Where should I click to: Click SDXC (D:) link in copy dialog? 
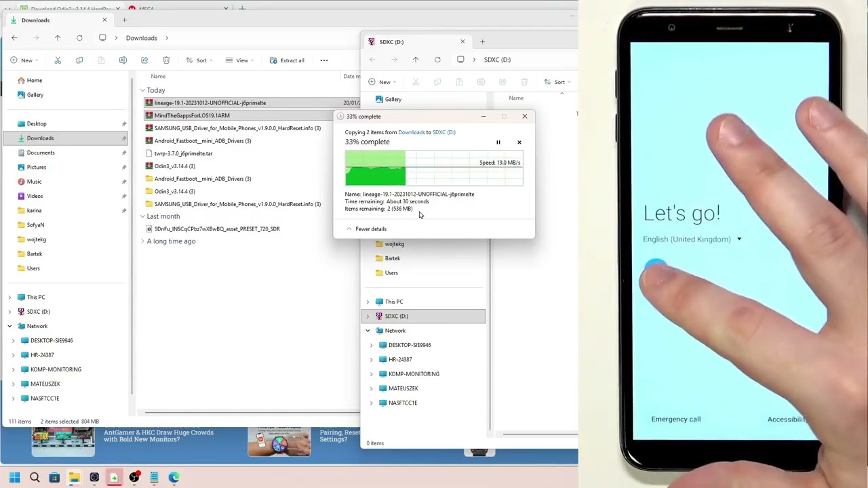[444, 132]
